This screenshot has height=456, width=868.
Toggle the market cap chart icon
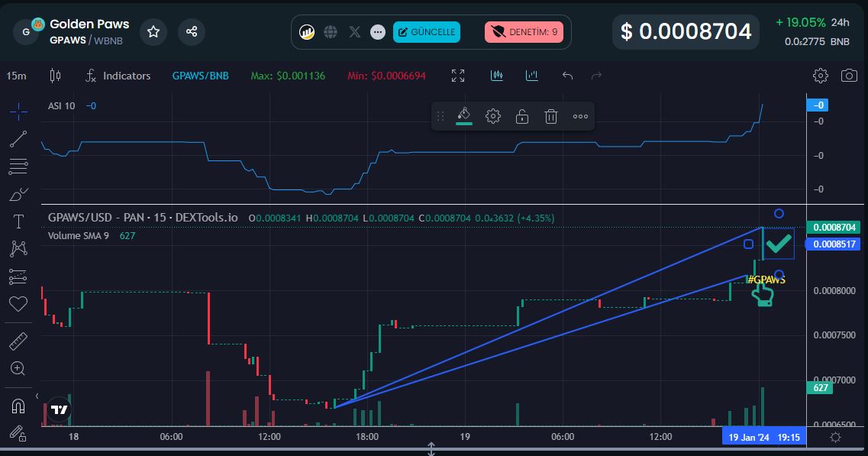[532, 76]
